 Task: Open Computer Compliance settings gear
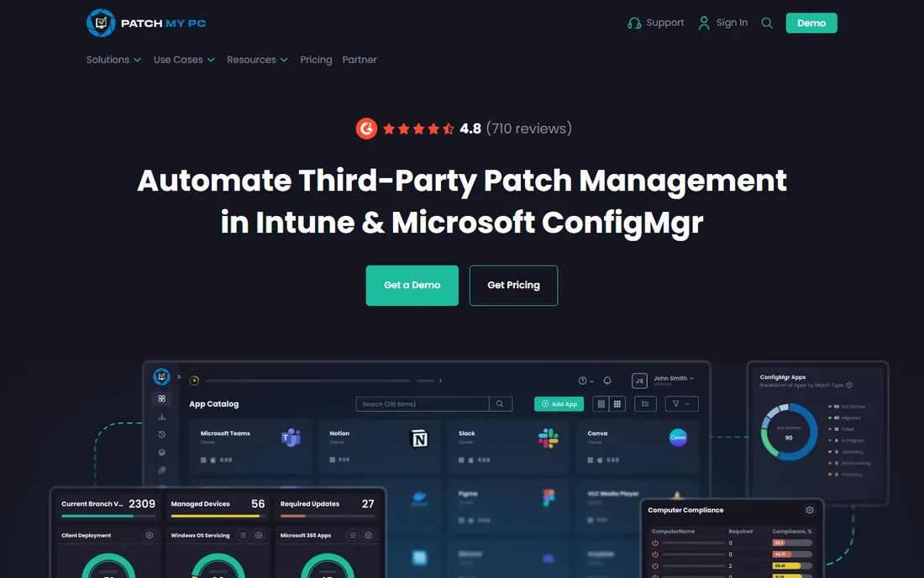click(810, 510)
